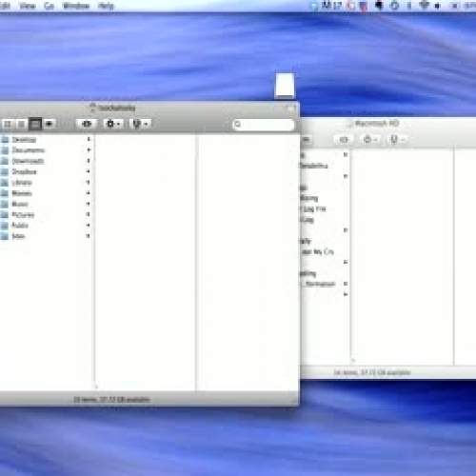Toggle toolbar pill button on front window
476x476 pixels.
(x=290, y=108)
